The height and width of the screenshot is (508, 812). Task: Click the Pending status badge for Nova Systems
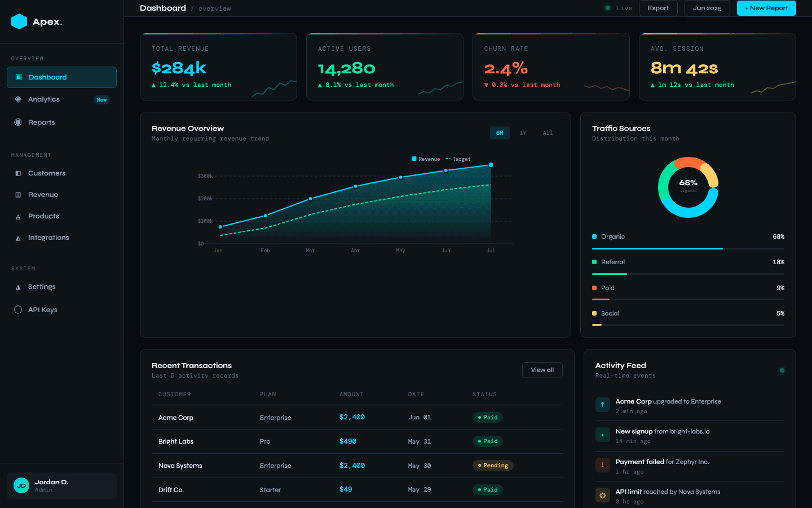click(493, 466)
